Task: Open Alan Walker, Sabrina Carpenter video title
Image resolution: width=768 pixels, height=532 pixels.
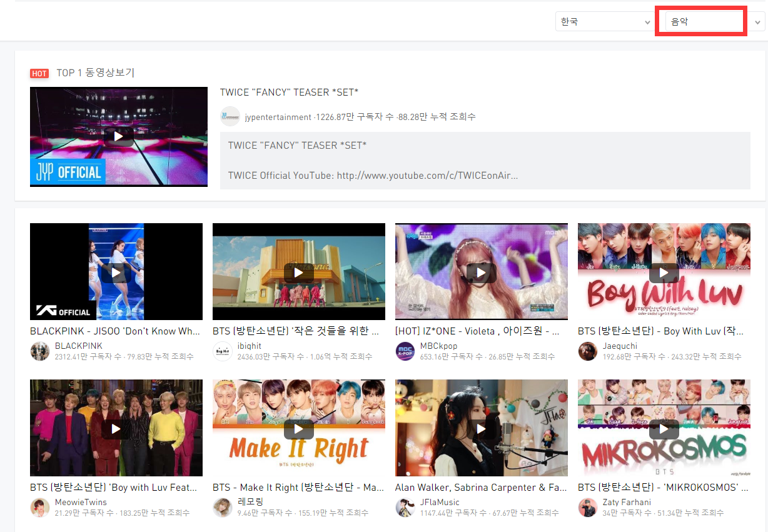Action: tap(481, 488)
